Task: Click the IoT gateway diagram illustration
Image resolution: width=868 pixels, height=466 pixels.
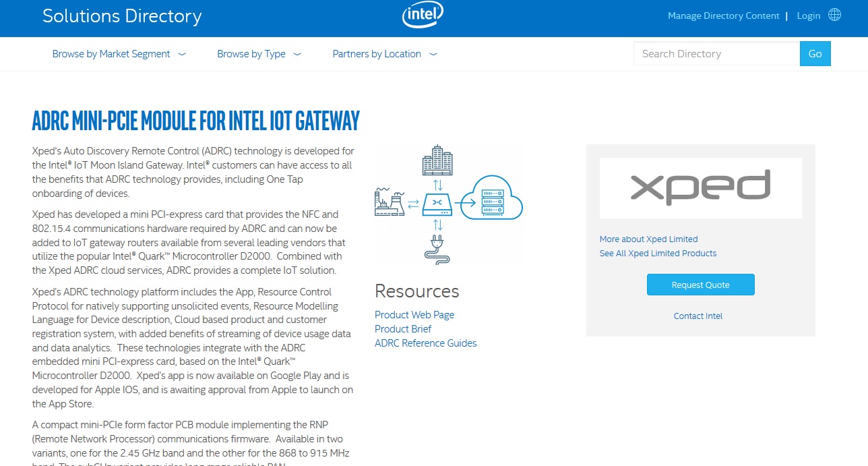Action: (x=449, y=203)
